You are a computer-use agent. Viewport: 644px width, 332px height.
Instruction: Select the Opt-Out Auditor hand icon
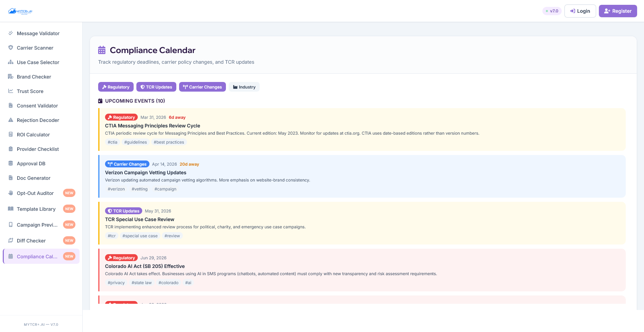pyautogui.click(x=11, y=193)
